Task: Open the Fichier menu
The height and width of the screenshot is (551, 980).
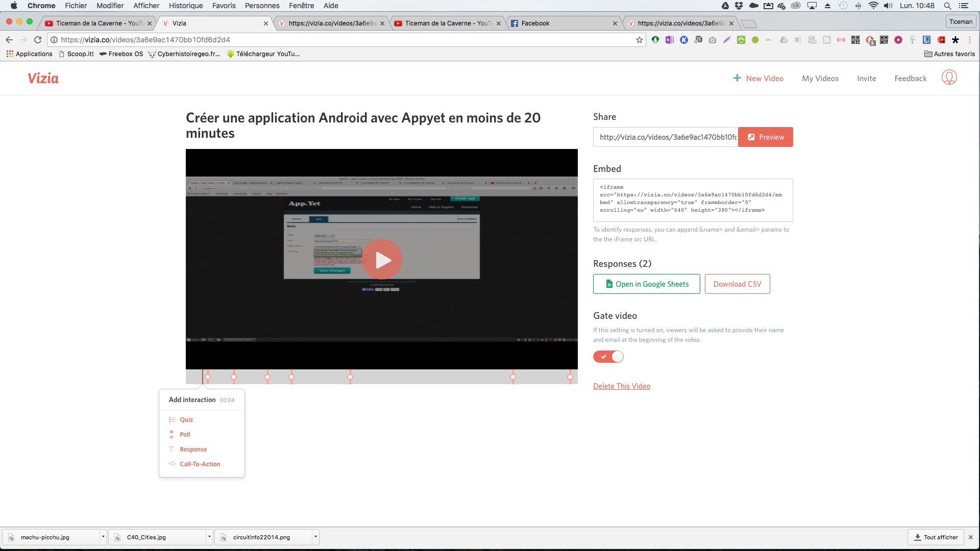Action: (76, 6)
